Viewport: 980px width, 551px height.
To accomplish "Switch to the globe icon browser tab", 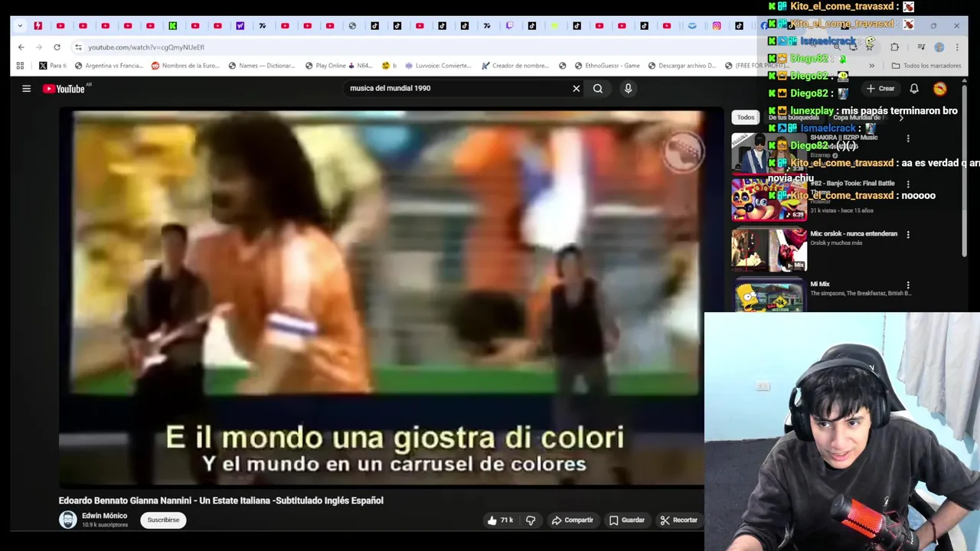I will 352,25.
